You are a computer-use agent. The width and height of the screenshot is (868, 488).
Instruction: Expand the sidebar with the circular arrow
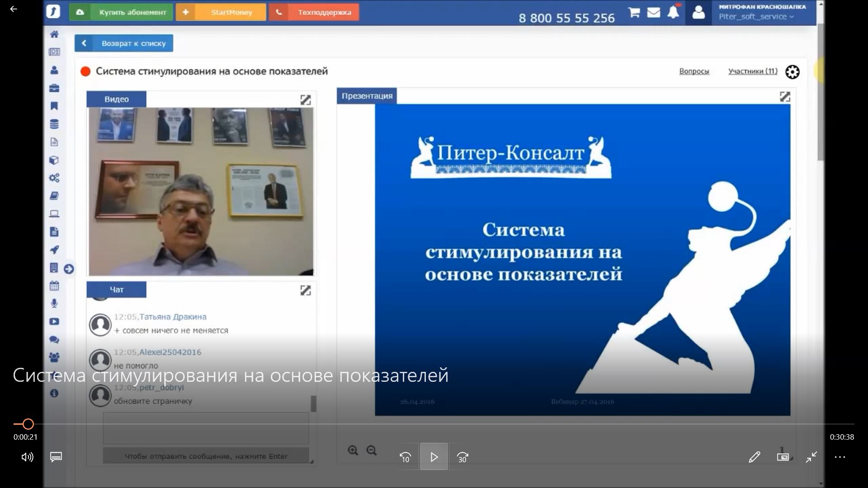tap(69, 268)
